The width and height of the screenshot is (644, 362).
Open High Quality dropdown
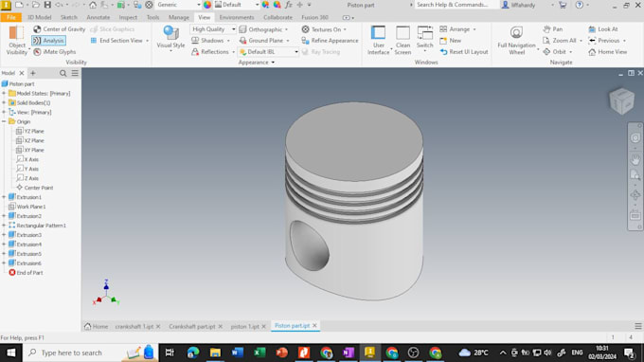(213, 29)
